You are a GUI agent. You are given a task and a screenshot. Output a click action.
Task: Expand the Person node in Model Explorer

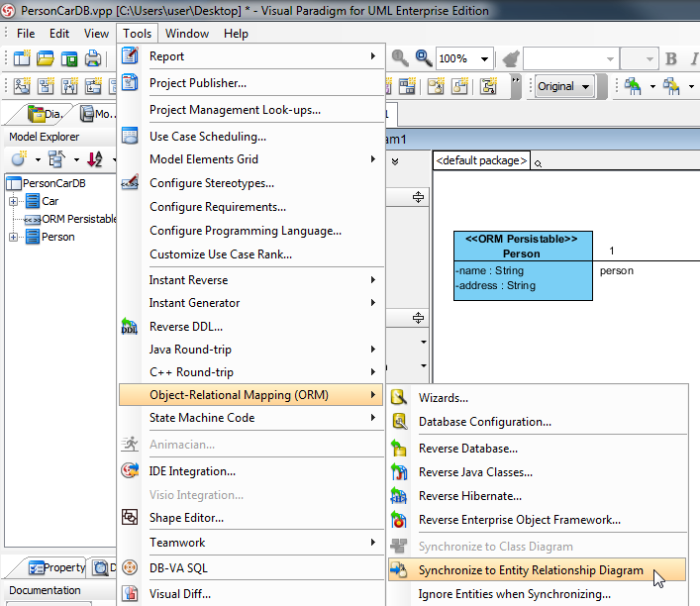tap(14, 237)
